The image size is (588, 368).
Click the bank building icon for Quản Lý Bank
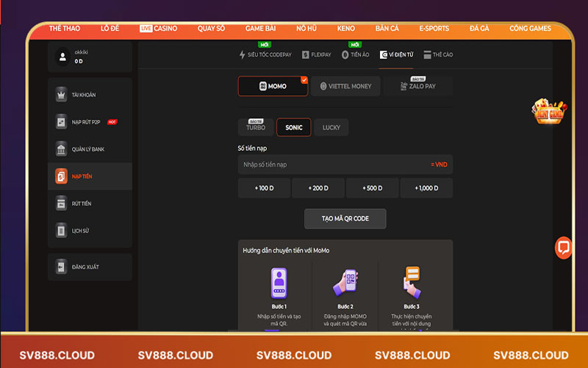pos(61,149)
